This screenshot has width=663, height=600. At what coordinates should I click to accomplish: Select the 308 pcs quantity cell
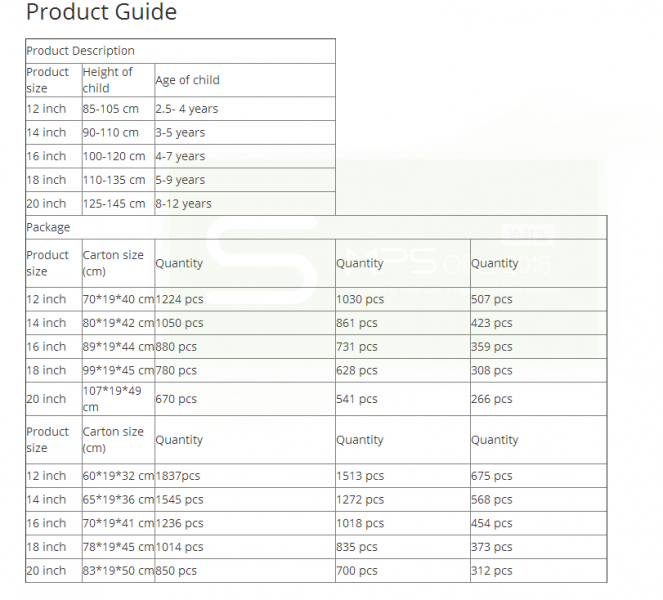(492, 370)
